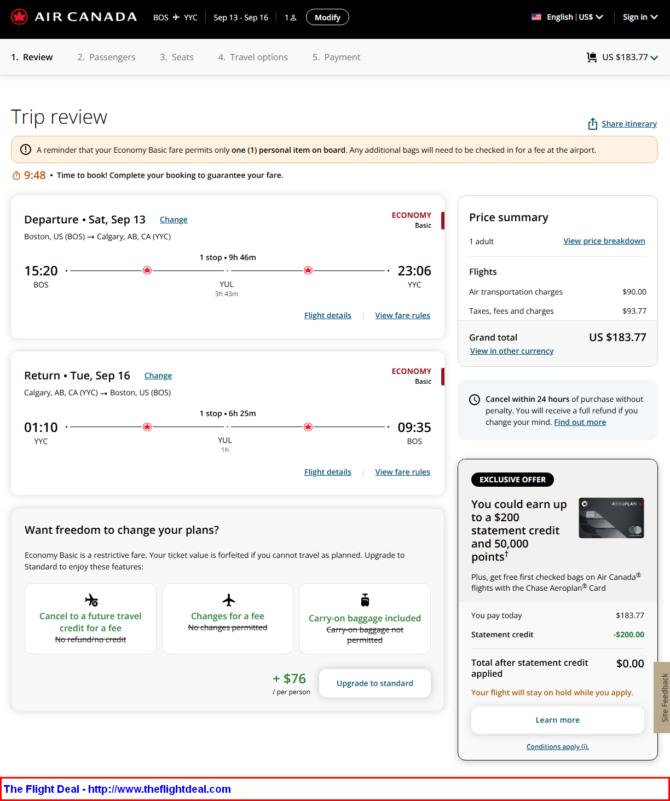Image resolution: width=670 pixels, height=801 pixels.
Task: Click the Sep 13 - Sep 16 dates in header
Action: pos(241,17)
